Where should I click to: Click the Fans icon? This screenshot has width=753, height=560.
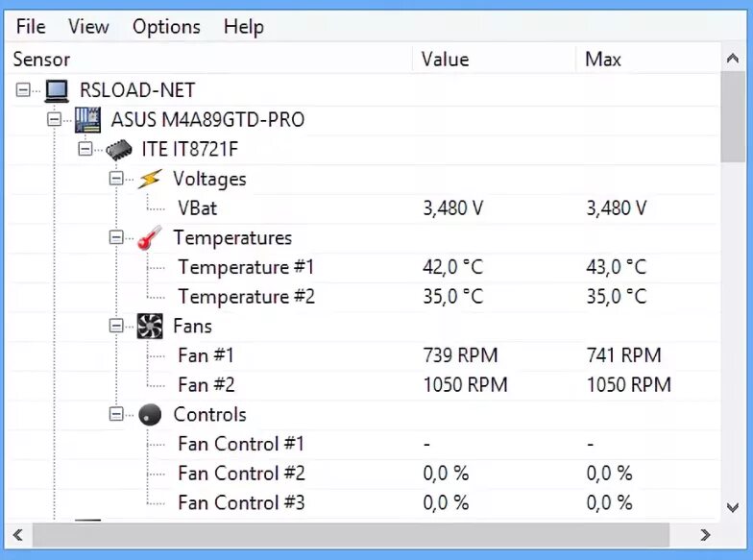150,327
